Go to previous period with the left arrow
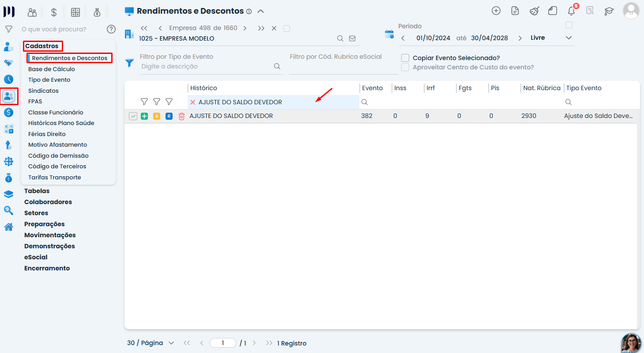 (x=403, y=38)
